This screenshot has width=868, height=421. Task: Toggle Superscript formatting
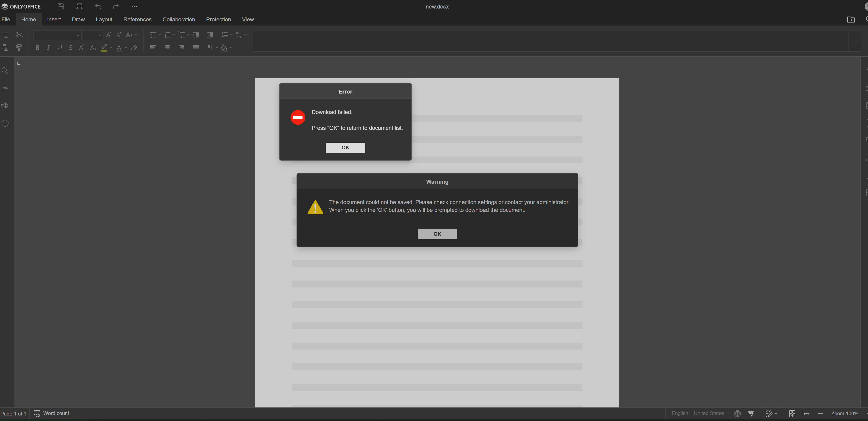[82, 48]
